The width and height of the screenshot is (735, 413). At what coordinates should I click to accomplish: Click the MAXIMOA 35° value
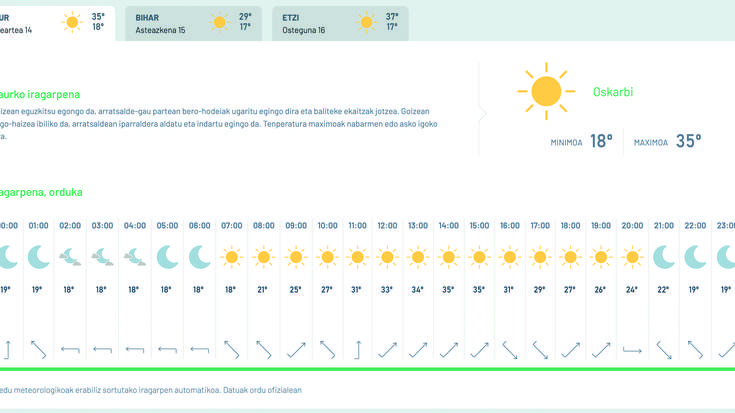(x=689, y=141)
